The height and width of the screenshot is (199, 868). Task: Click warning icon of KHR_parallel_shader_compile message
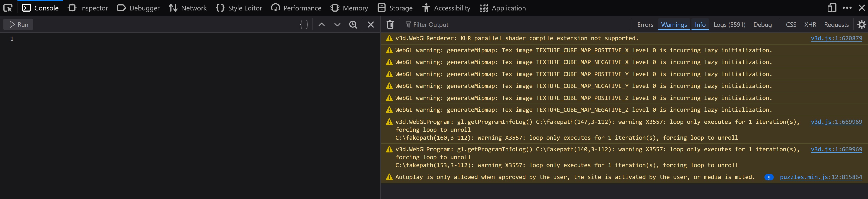tap(389, 38)
